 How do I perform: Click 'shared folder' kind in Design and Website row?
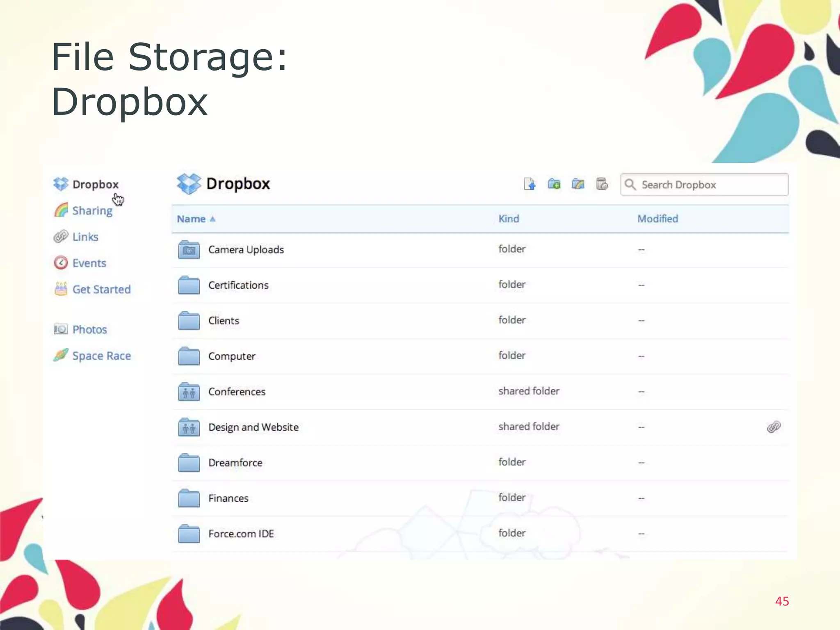pyautogui.click(x=529, y=427)
